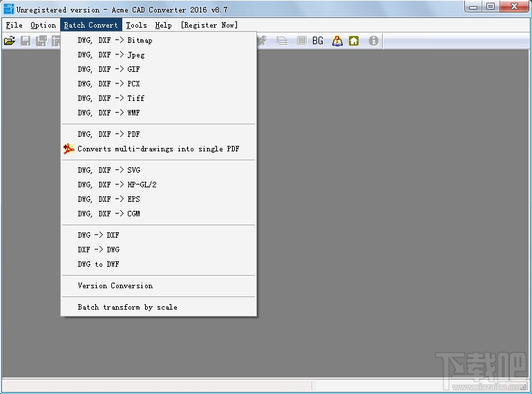The image size is (532, 394).
Task: Pick DWG, DXF -> EPS
Action: click(x=158, y=199)
